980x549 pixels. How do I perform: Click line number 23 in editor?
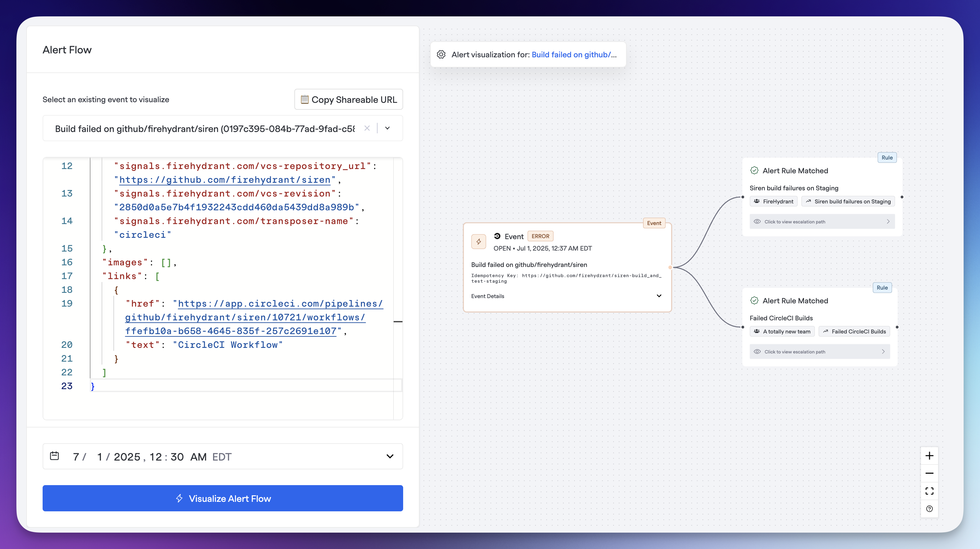pyautogui.click(x=67, y=386)
